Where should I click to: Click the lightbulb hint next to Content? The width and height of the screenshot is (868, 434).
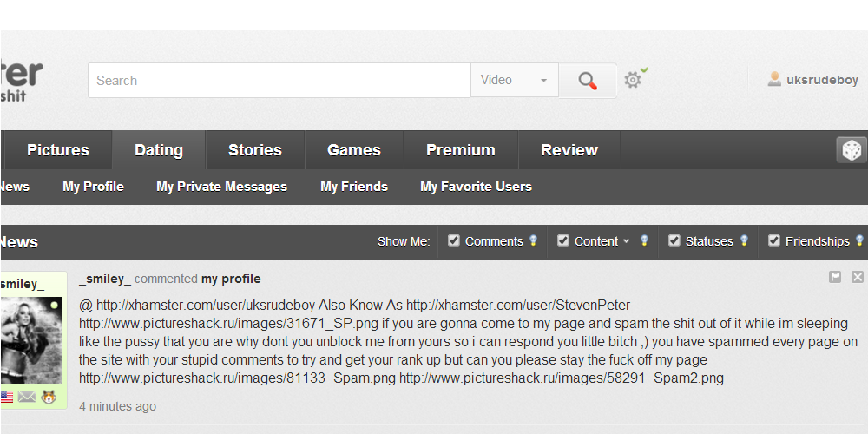pos(644,240)
